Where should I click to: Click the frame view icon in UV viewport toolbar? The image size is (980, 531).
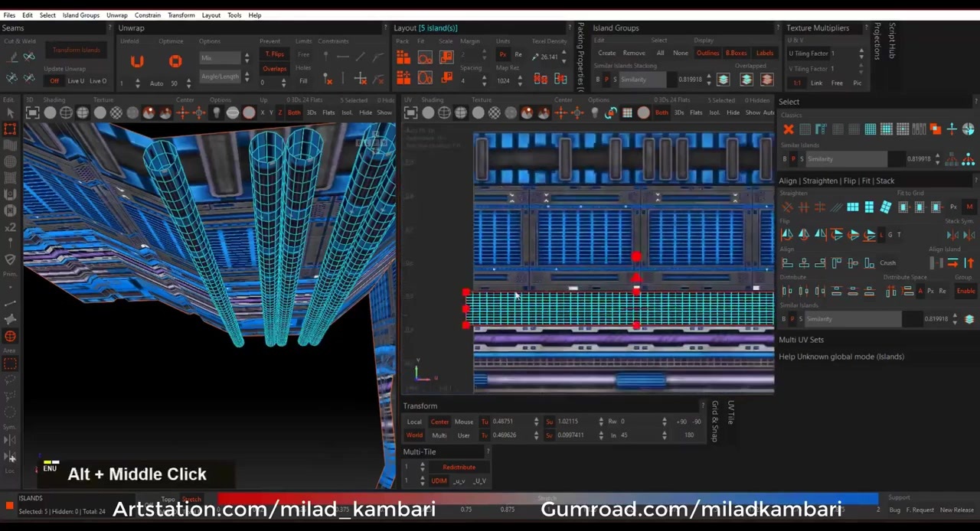[411, 113]
